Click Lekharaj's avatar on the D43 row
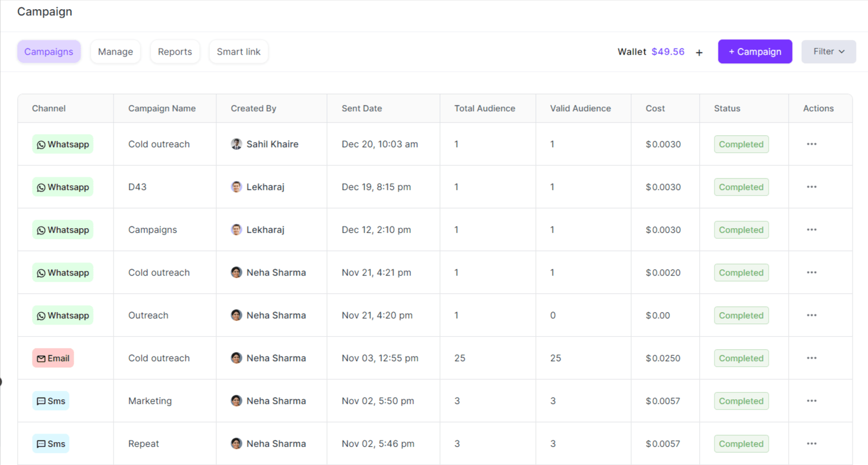This screenshot has height=465, width=868. point(236,187)
